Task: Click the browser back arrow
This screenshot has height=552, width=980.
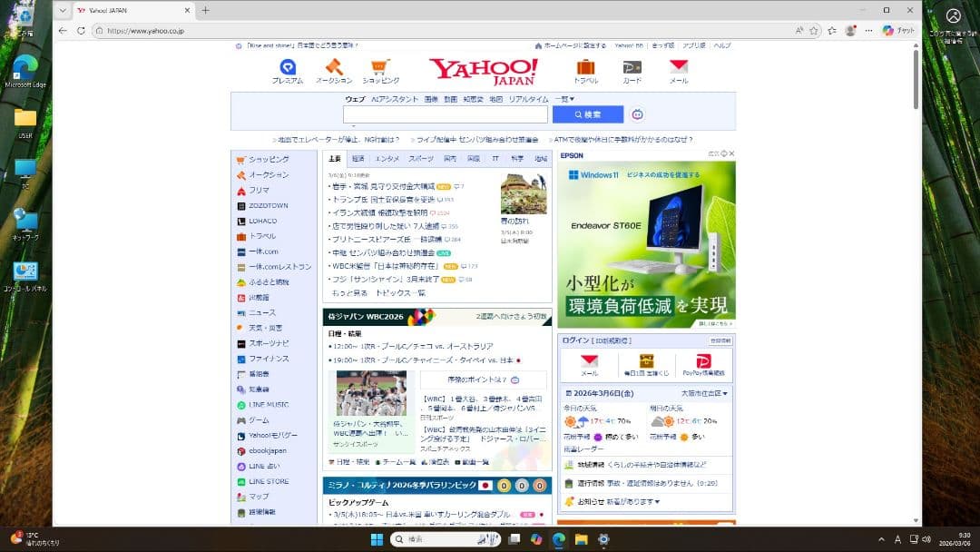Action: [x=63, y=31]
